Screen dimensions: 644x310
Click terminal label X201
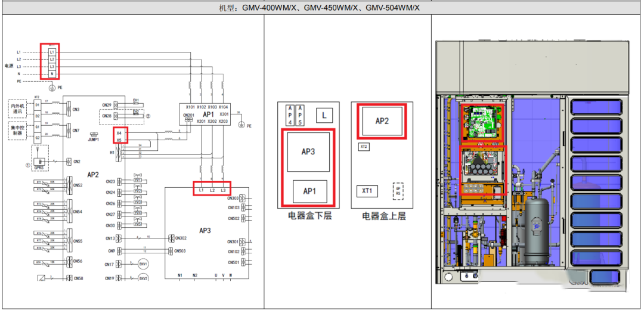[x=202, y=121]
